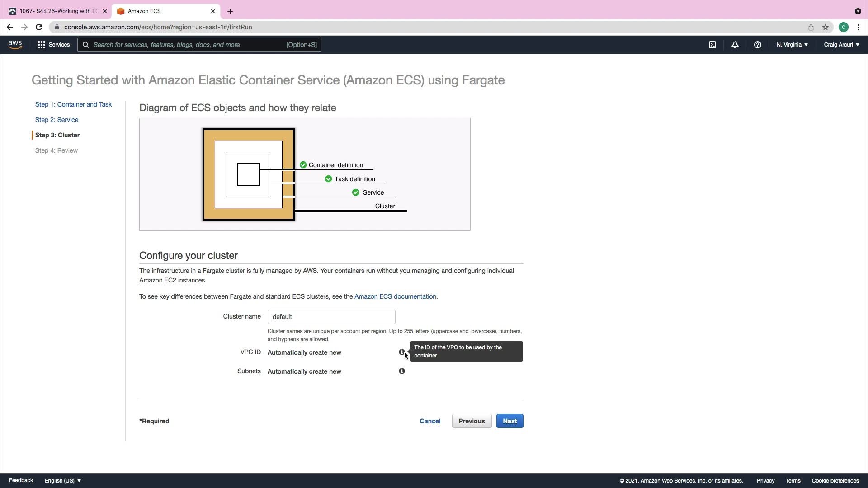The image size is (868, 488).
Task: Click the Subnets info icon
Action: click(x=401, y=371)
